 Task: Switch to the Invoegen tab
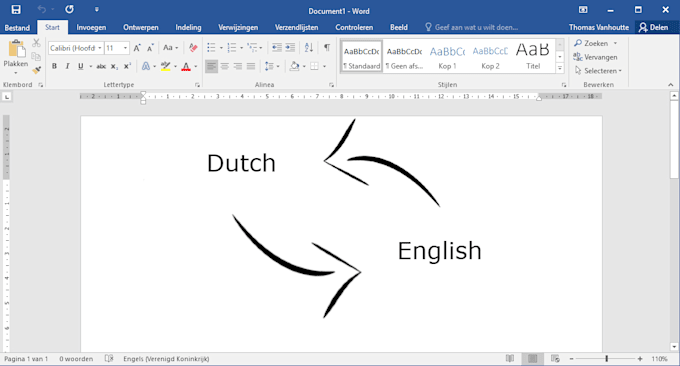pyautogui.click(x=91, y=27)
